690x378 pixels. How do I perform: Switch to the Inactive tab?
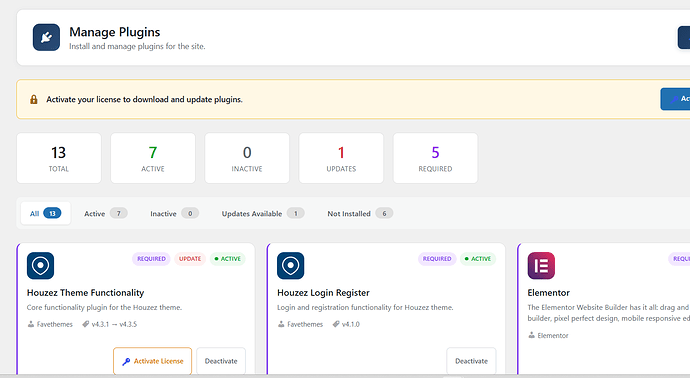click(174, 213)
